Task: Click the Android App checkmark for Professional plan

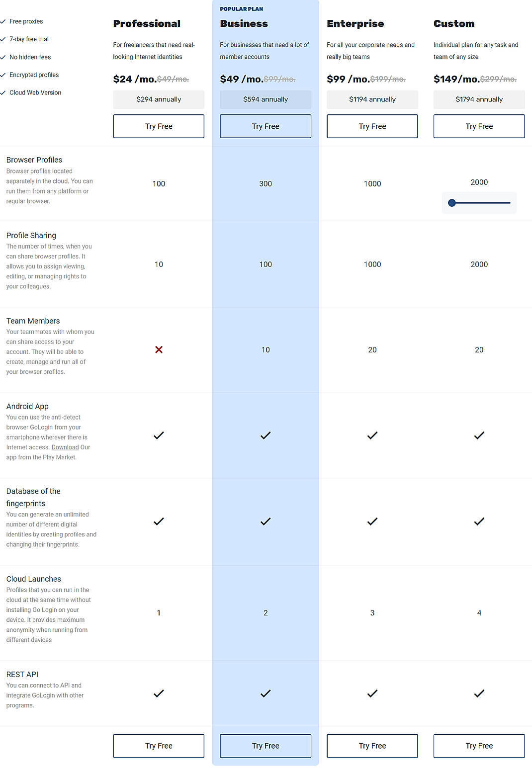Action: 159,435
